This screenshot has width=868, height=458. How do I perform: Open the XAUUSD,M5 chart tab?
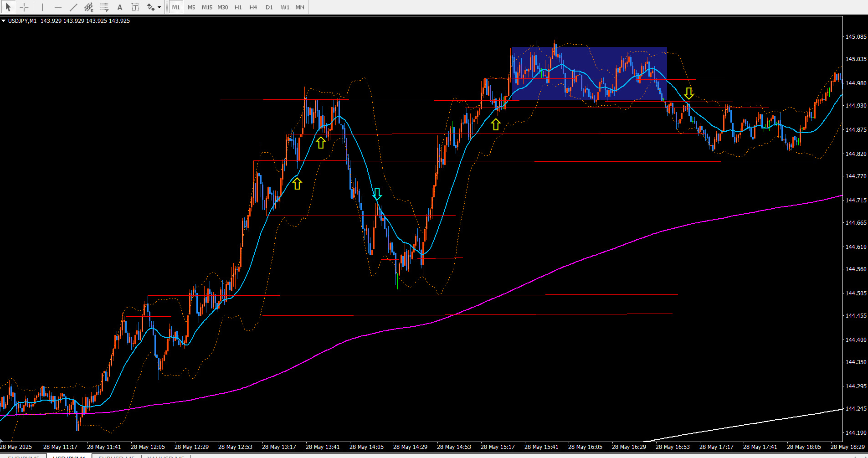[x=165, y=456]
